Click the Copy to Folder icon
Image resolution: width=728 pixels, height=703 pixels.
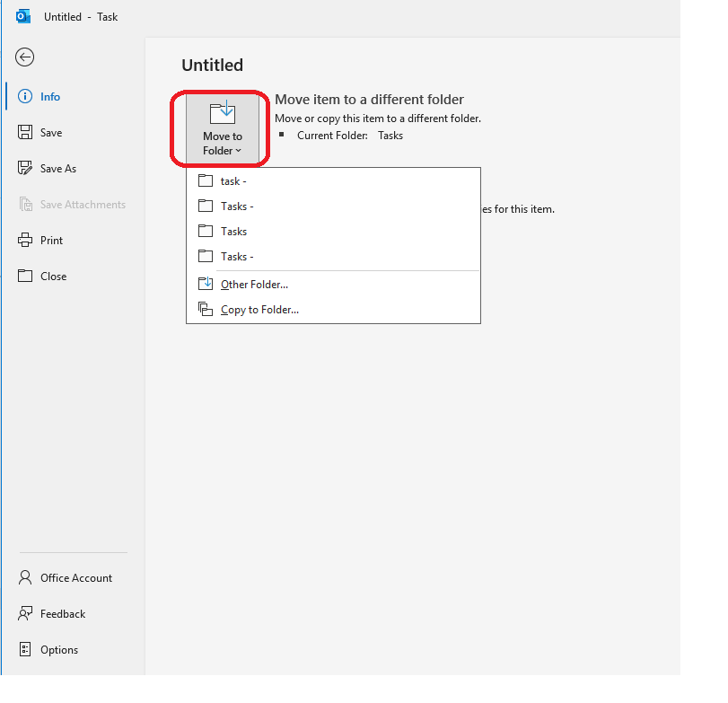coord(206,309)
